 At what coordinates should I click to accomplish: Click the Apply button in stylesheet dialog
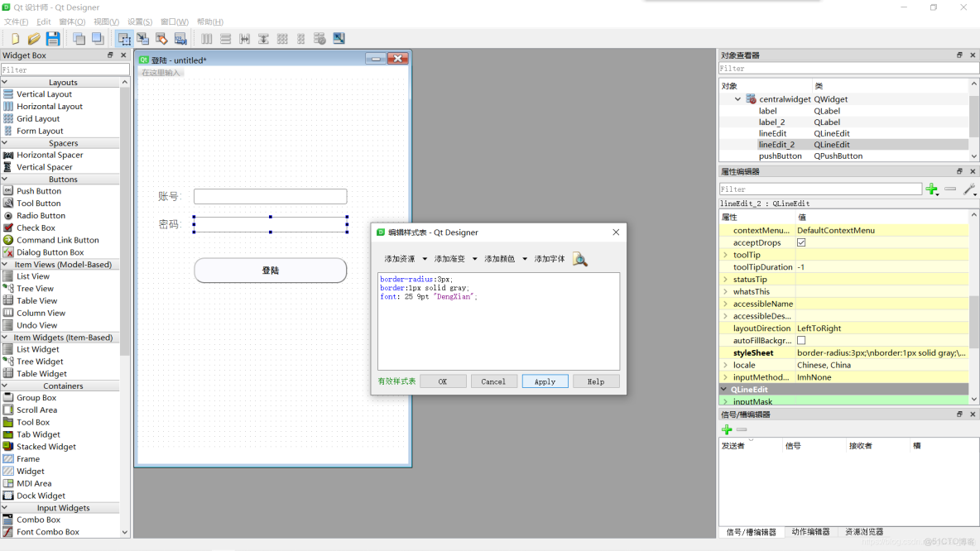545,381
